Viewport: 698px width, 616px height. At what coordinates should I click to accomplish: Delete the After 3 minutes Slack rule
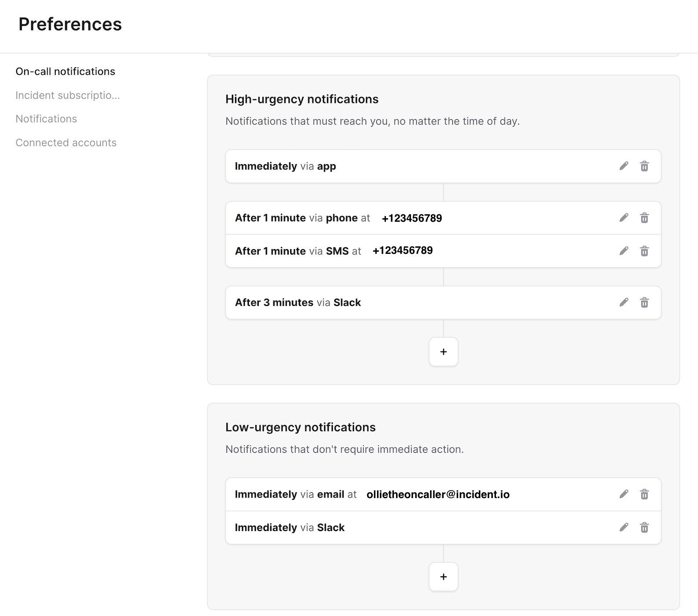644,303
